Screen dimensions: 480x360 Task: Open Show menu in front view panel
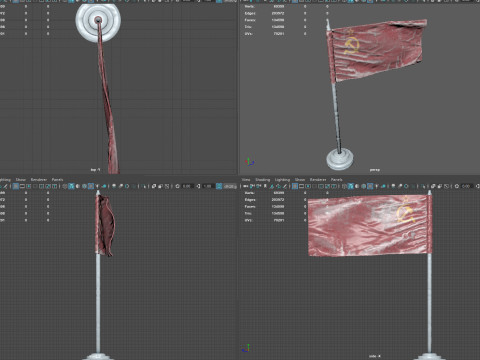tap(21, 179)
